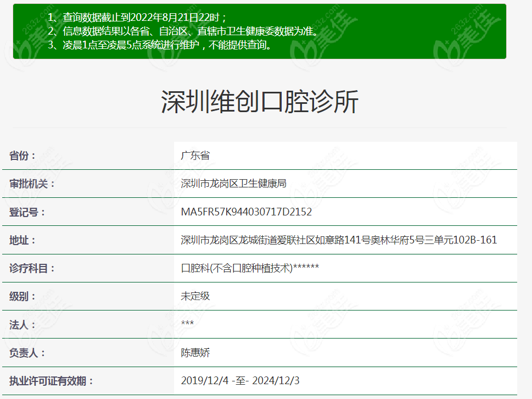Image resolution: width=532 pixels, height=399 pixels.
Task: Click the 法人 label
Action: [23, 325]
